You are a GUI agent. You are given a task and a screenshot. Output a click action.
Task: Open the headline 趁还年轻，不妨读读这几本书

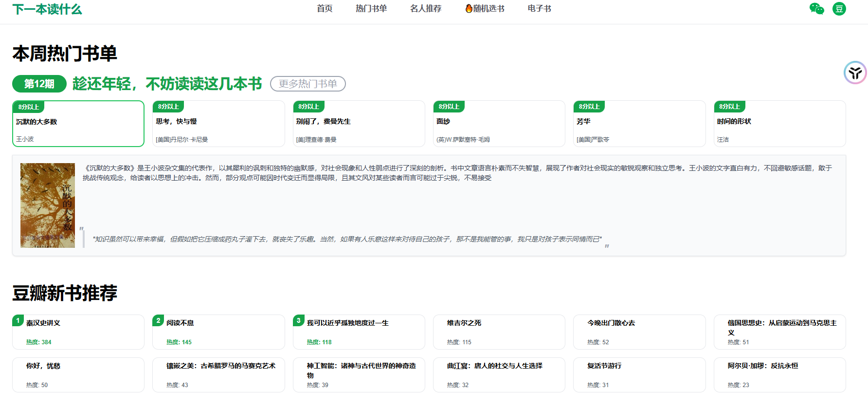167,84
